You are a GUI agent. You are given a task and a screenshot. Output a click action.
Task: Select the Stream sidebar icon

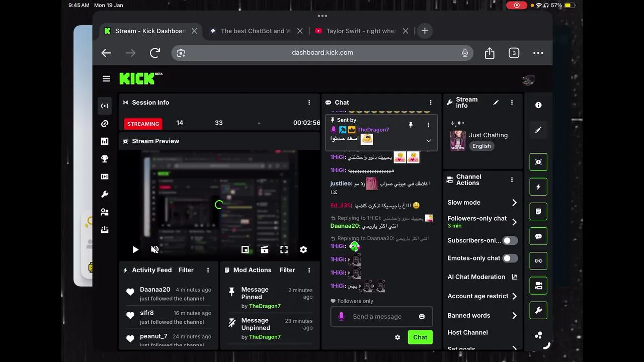pyautogui.click(x=105, y=106)
